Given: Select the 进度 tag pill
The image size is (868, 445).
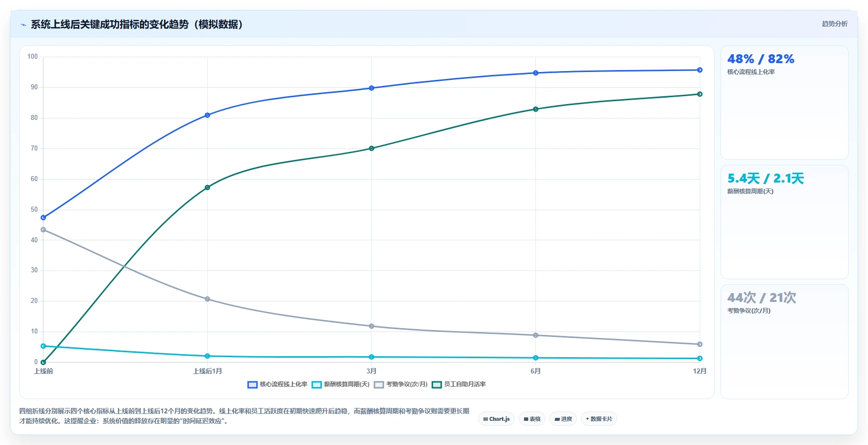Looking at the screenshot, I should (x=563, y=419).
